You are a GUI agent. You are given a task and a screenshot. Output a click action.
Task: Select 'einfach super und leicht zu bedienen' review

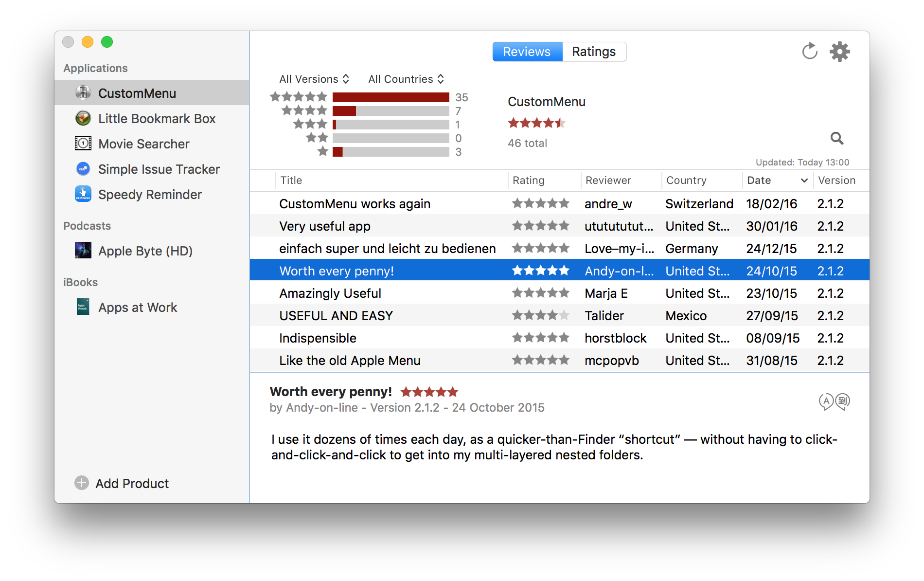[x=559, y=248]
